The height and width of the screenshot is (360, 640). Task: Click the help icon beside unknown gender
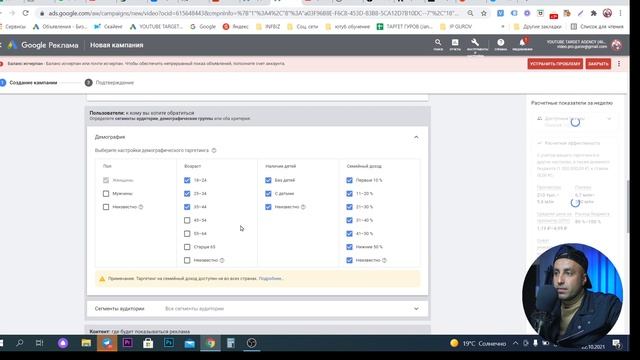point(141,207)
